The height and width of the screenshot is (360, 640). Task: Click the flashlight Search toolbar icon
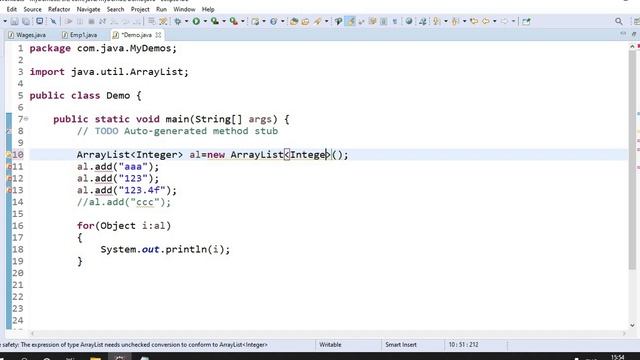(318, 21)
